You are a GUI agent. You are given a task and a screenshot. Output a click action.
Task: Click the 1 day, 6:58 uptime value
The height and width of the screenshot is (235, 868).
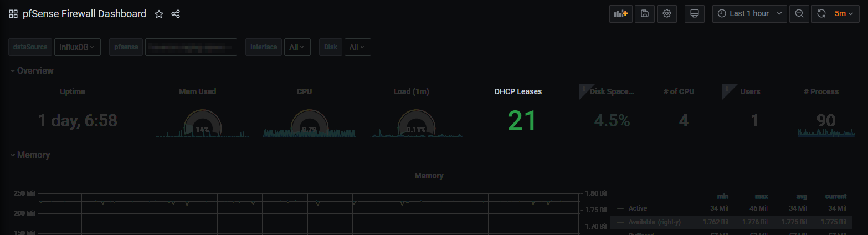[x=78, y=121]
